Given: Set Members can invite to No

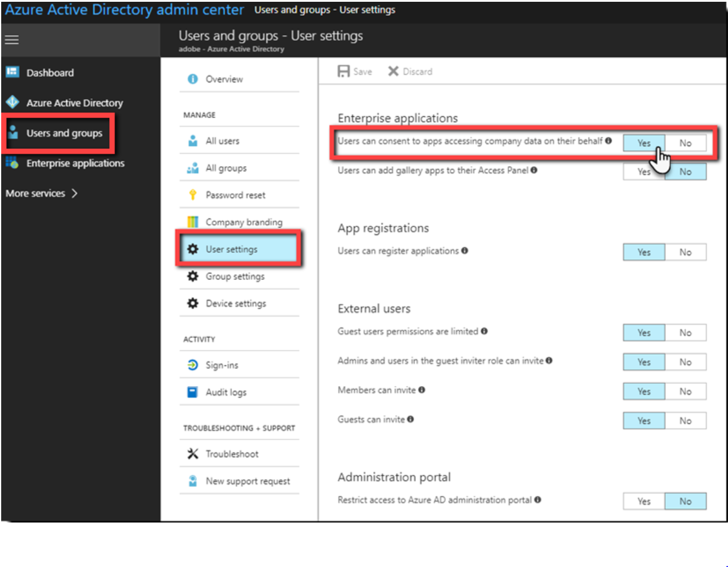Looking at the screenshot, I should point(686,391).
